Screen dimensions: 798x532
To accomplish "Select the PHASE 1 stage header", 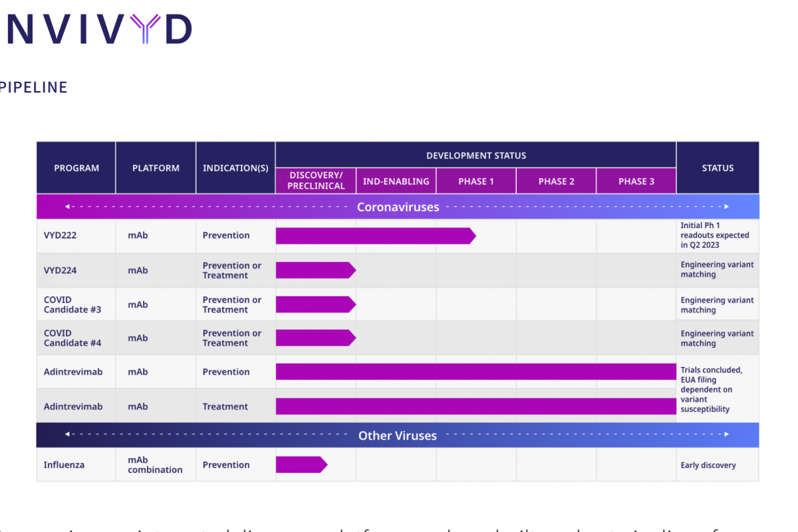I will point(476,182).
